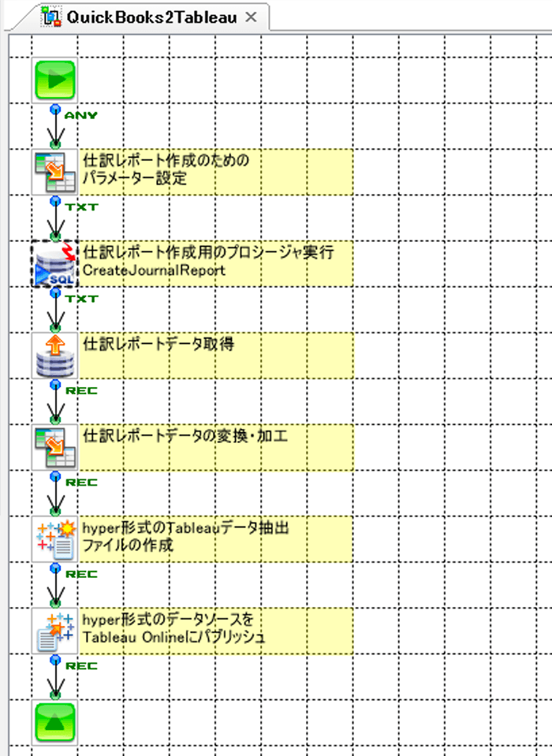Viewport: 552px width, 756px height.
Task: Select the ANY flow link label
Action: [81, 115]
